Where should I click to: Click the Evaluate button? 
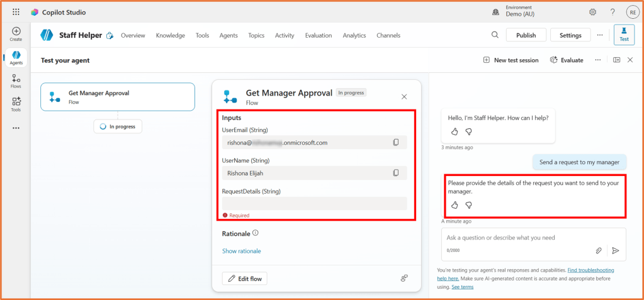(567, 60)
